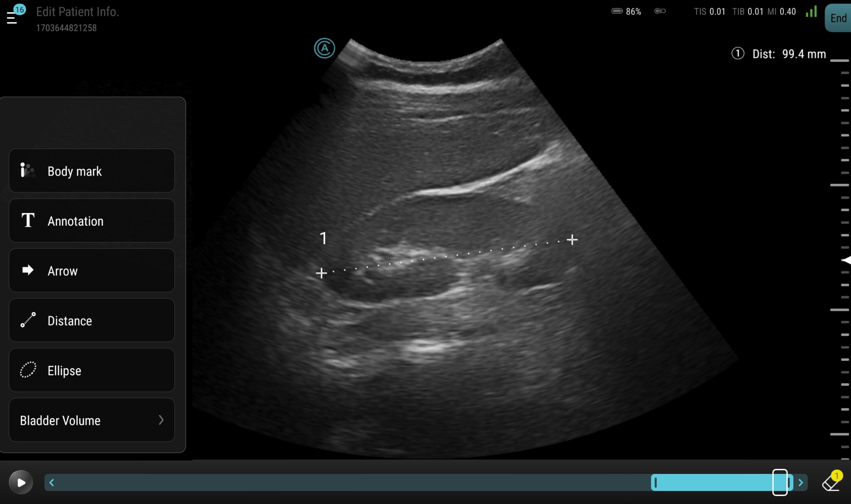Click the left caliper cross of measurement 1

pos(321,273)
